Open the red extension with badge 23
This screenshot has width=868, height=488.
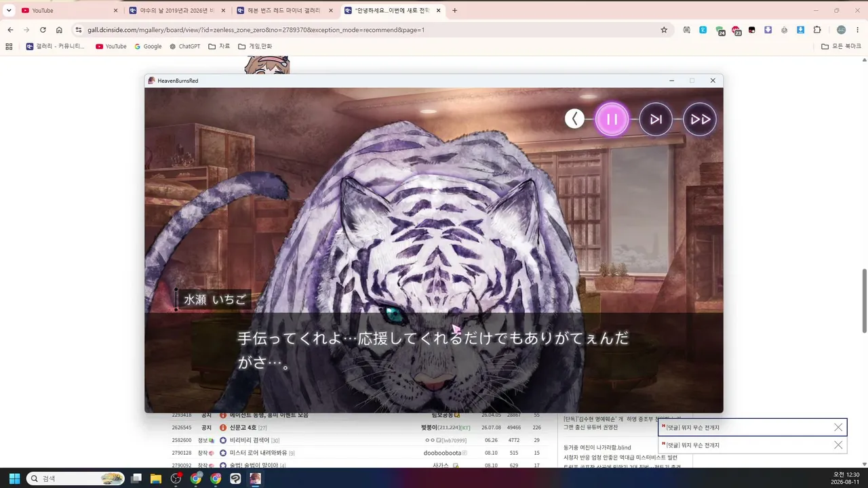[736, 30]
